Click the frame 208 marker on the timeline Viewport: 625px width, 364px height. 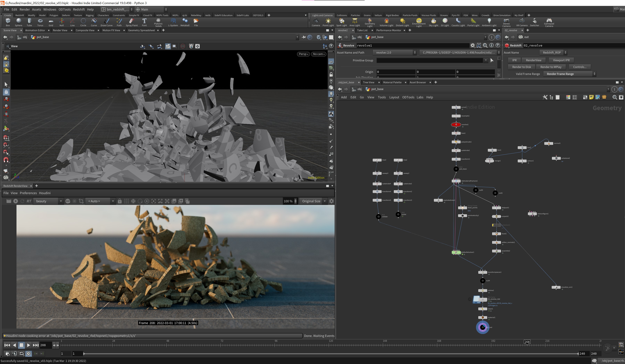527,342
